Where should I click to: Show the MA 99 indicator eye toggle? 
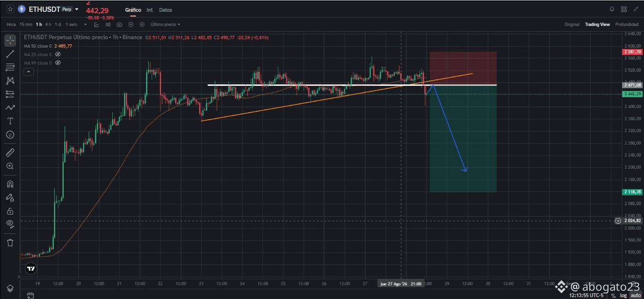tap(58, 63)
